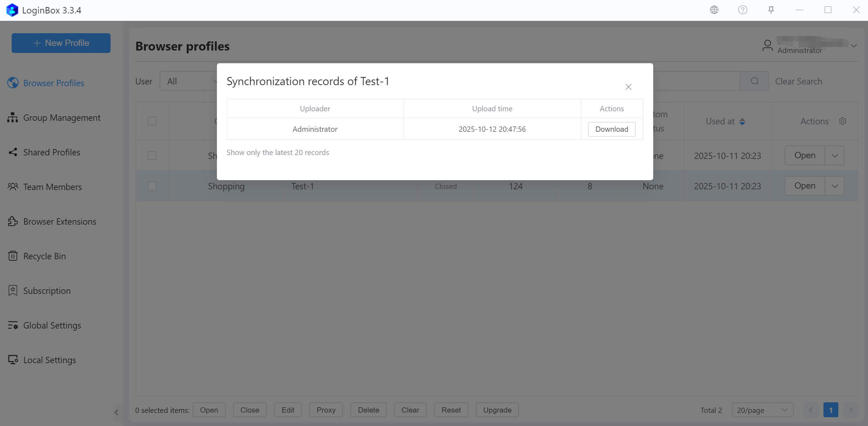This screenshot has height=426, width=868.
Task: Click the LoginBox logo icon
Action: 12,10
